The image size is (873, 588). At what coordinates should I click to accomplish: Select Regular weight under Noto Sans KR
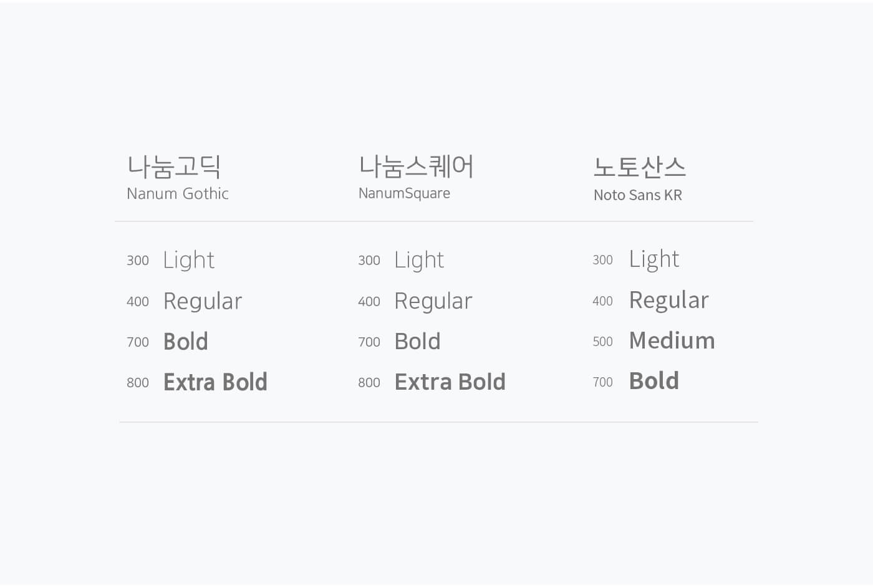coord(669,301)
